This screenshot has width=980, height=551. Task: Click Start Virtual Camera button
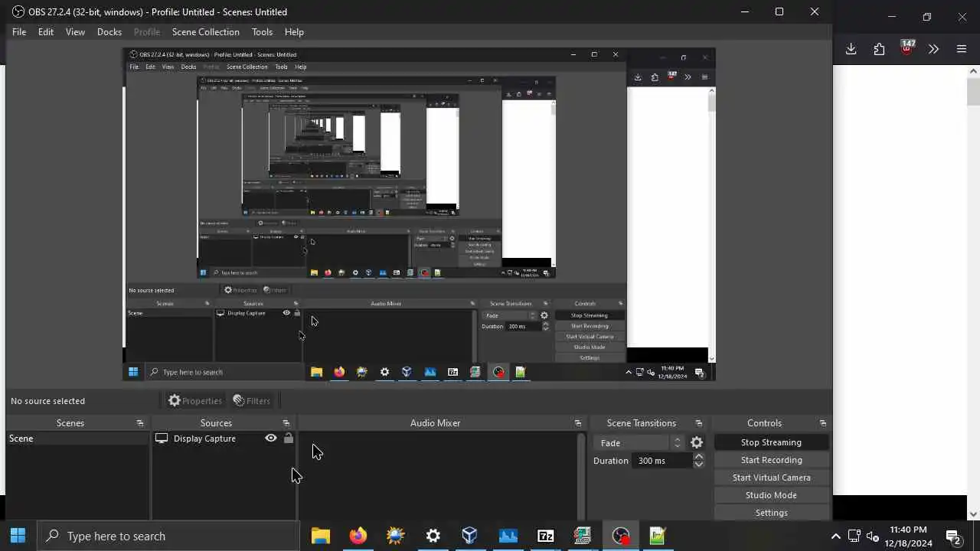point(771,478)
